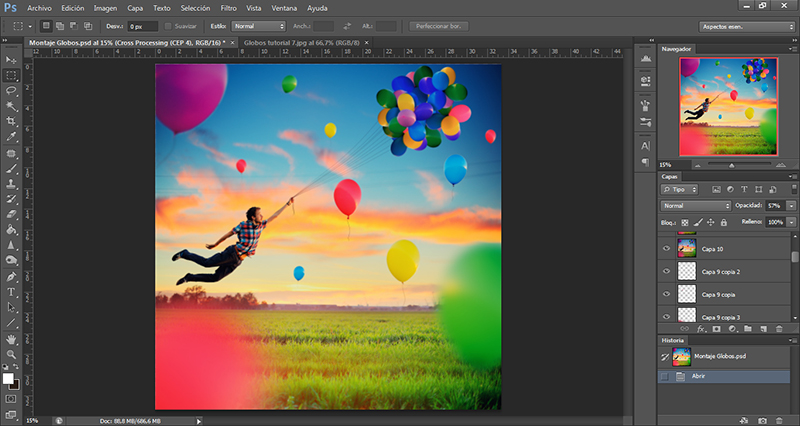The height and width of the screenshot is (426, 800).
Task: Hide the Capa 9 copia 3 layer
Action: pos(666,316)
